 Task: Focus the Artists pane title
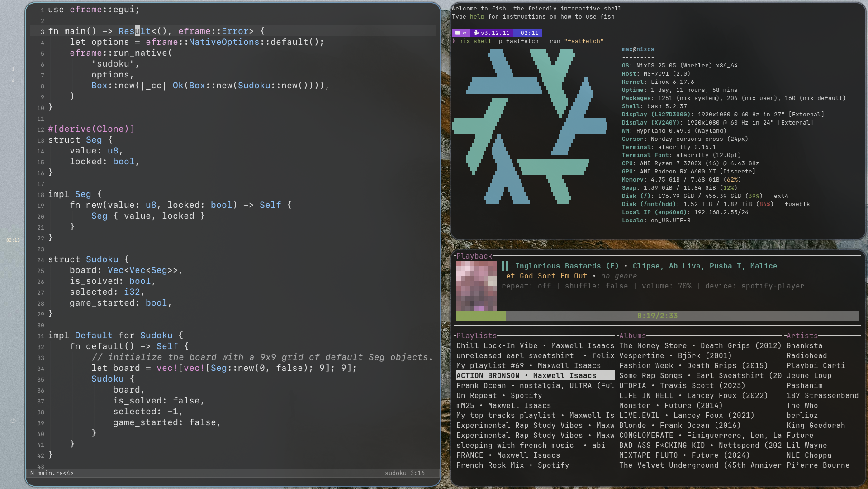click(802, 336)
